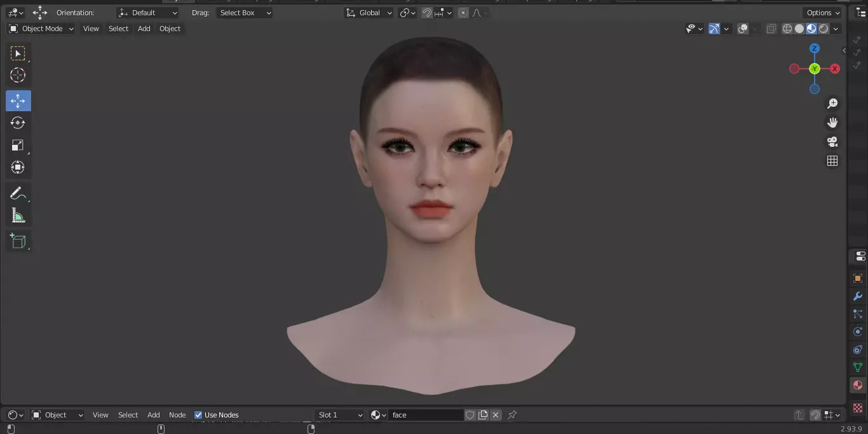This screenshot has height=434, width=868.
Task: Toggle snapping magnet in viewport header
Action: [x=428, y=13]
